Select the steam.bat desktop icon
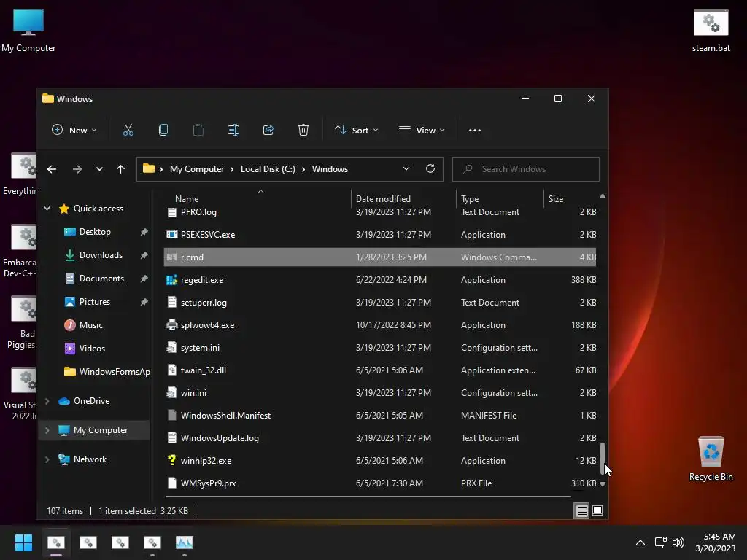 coord(711,31)
